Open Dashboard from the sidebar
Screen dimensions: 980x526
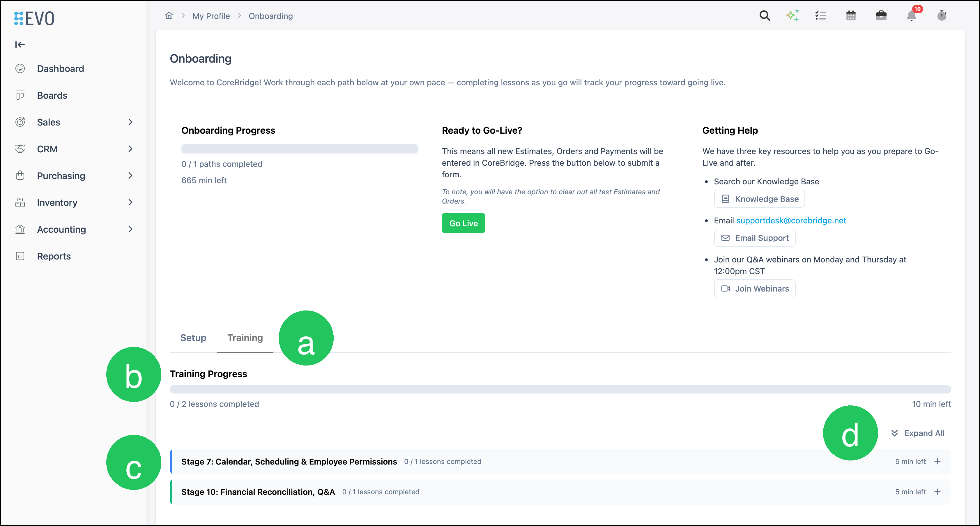61,68
